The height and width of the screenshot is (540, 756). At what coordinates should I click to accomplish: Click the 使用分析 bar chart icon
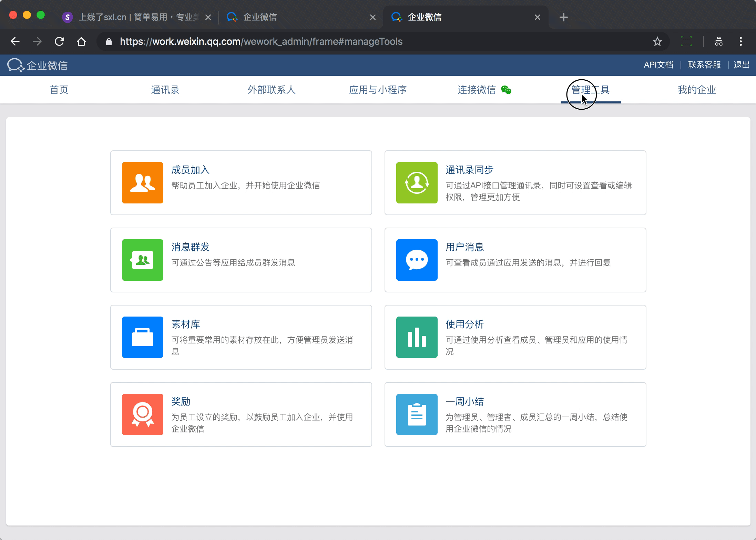417,337
